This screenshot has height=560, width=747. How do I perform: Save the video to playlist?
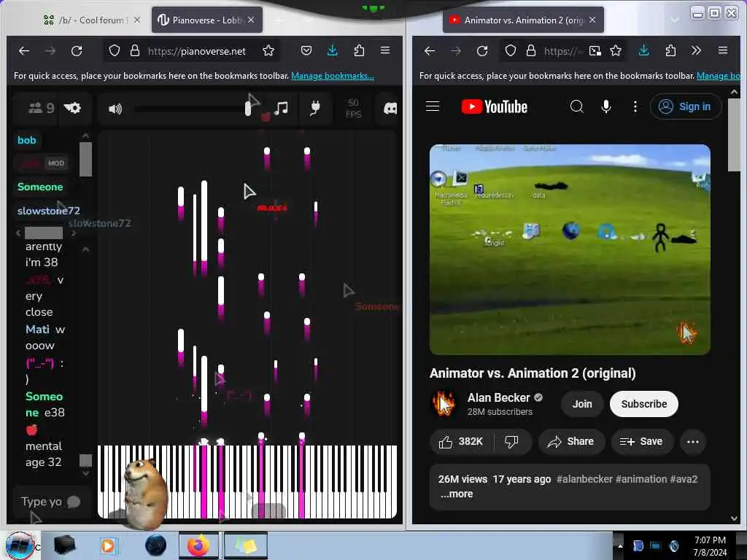pyautogui.click(x=641, y=442)
